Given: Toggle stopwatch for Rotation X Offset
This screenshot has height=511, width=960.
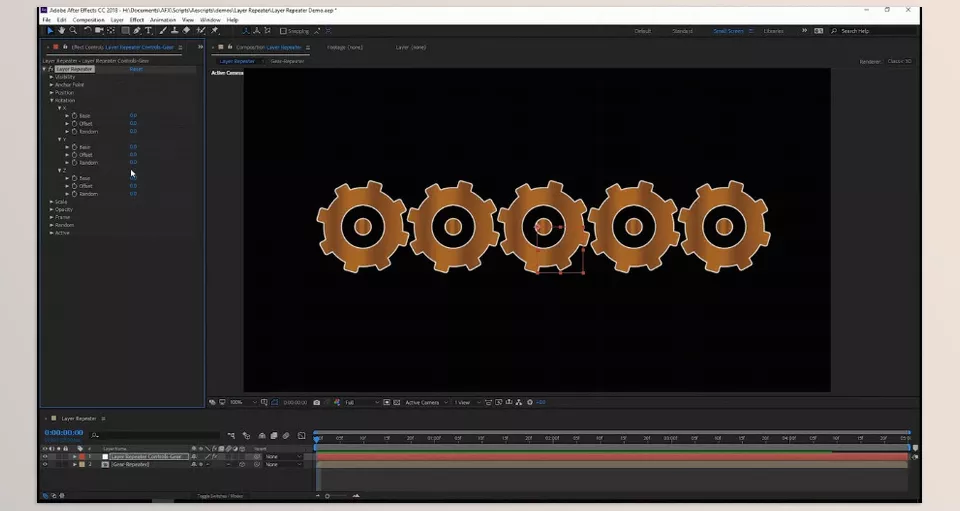Looking at the screenshot, I should coord(75,124).
